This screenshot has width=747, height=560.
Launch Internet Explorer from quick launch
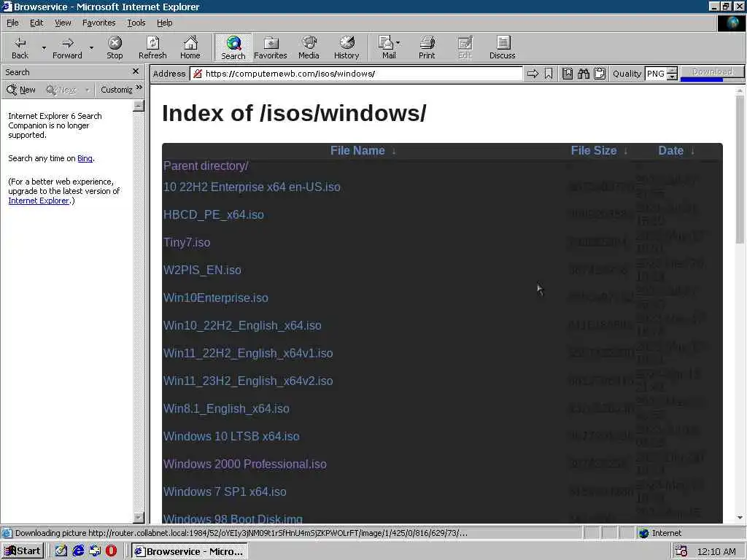click(78, 551)
